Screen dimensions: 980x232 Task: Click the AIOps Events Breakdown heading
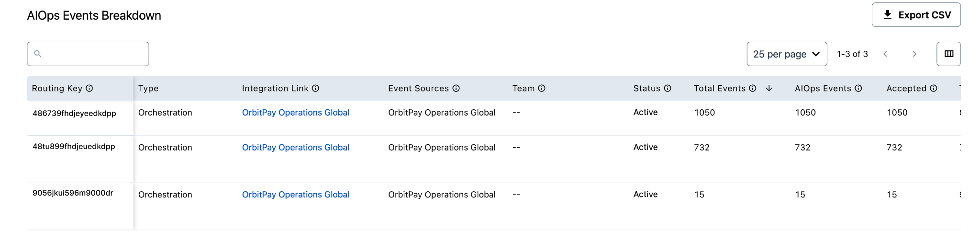(x=94, y=15)
